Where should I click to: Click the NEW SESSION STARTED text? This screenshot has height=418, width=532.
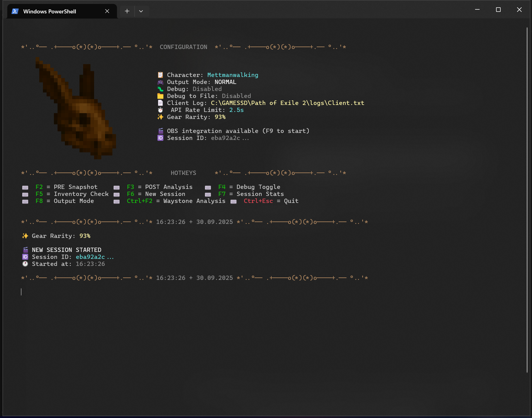click(66, 250)
